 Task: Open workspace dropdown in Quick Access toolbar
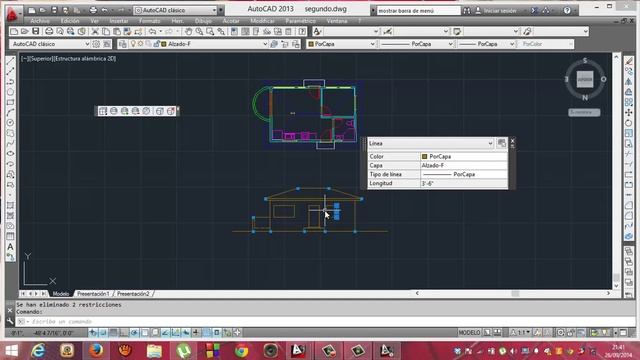click(215, 10)
